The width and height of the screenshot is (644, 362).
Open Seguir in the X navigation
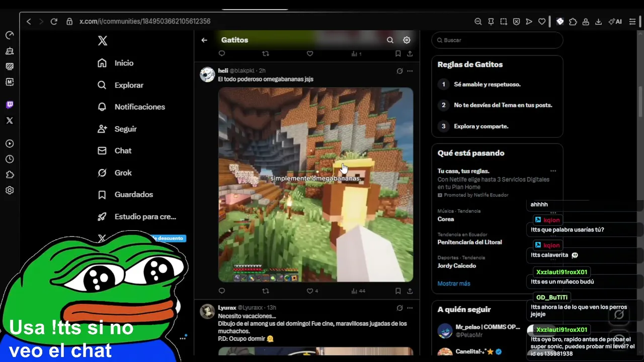click(117, 129)
